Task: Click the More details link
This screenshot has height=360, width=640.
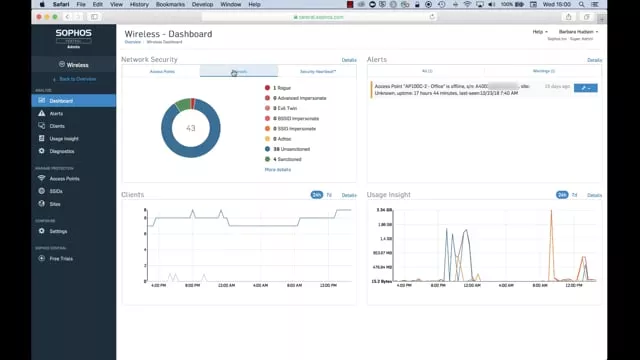Action: (278, 170)
